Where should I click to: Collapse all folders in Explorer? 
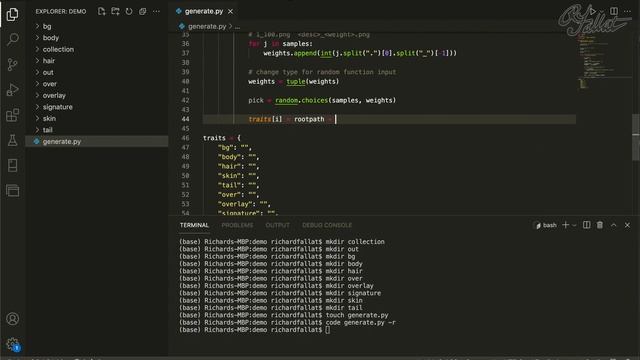(x=142, y=11)
